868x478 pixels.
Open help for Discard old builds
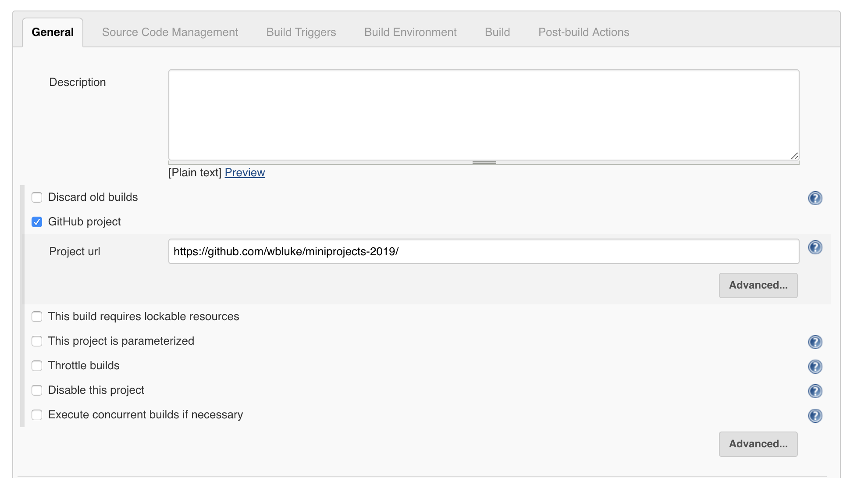815,198
